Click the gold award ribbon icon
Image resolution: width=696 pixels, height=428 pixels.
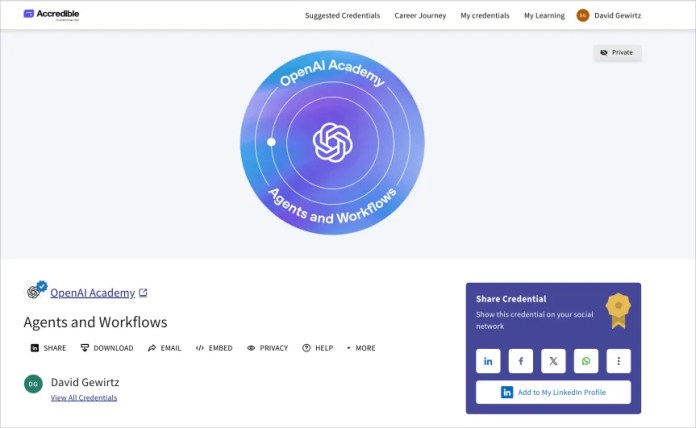click(x=618, y=310)
